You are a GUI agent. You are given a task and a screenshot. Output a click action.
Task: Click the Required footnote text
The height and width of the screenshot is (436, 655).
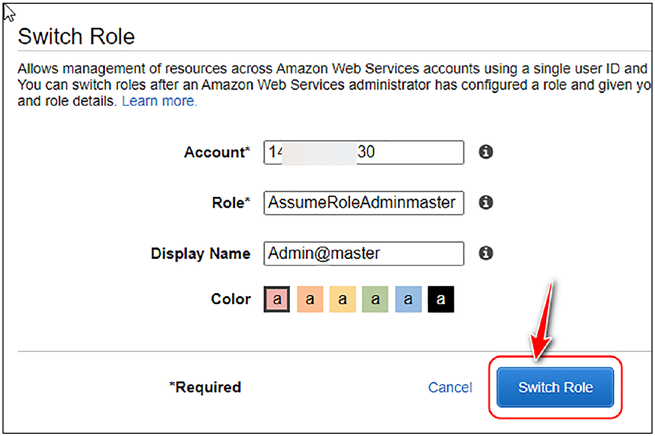(205, 387)
